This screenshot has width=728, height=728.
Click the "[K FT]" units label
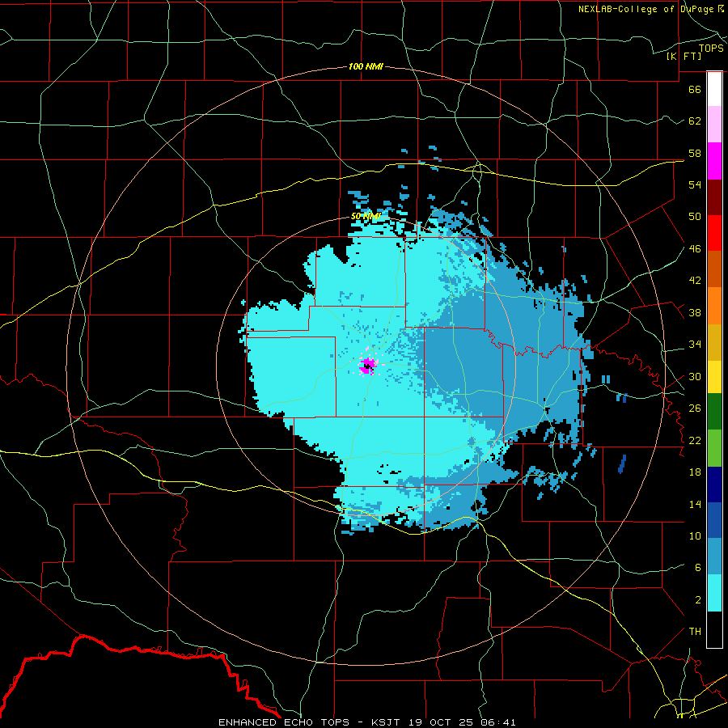(684, 56)
